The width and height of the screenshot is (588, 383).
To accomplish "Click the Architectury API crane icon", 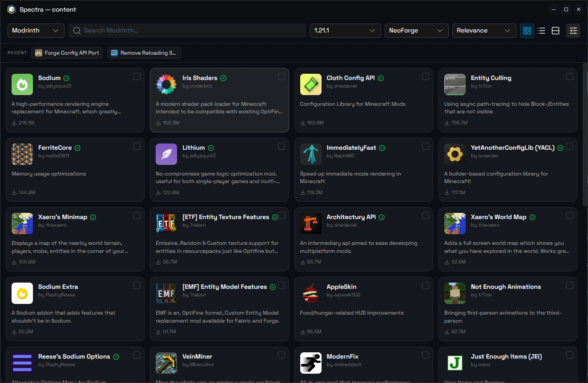I will tap(311, 223).
